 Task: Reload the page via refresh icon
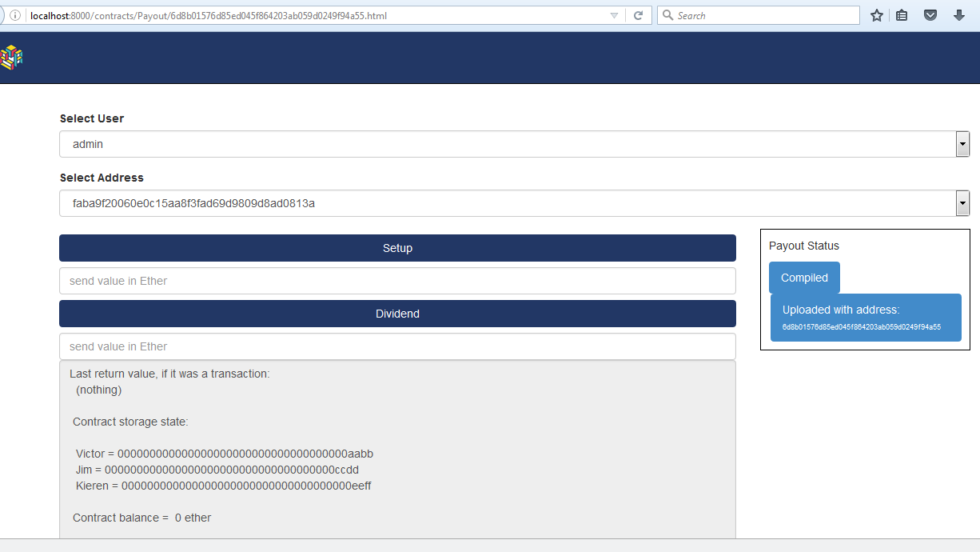pyautogui.click(x=637, y=14)
